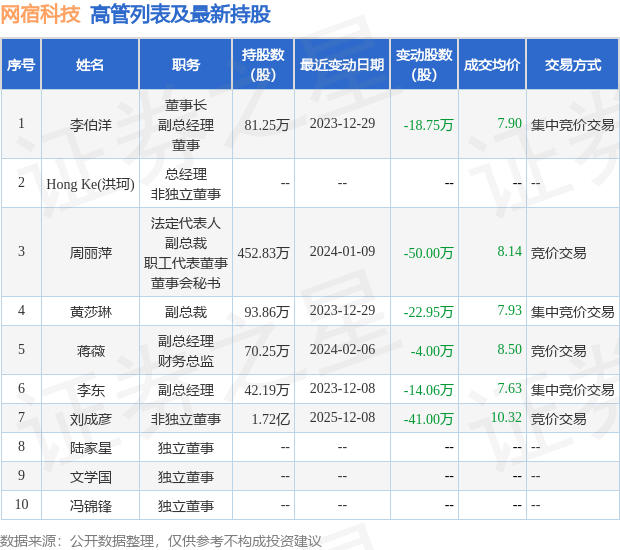This screenshot has width=620, height=550.
Task: Click the name 李伯洋
Action: coord(91,125)
